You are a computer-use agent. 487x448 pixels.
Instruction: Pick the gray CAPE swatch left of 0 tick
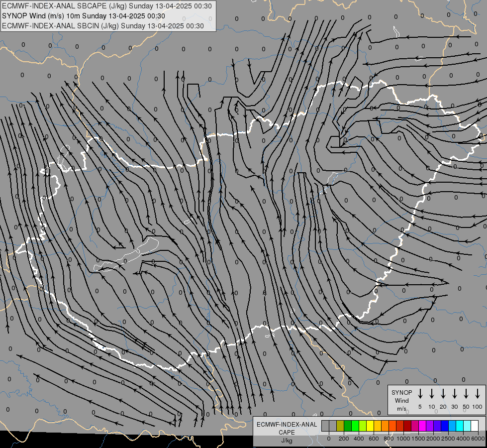point(325,426)
